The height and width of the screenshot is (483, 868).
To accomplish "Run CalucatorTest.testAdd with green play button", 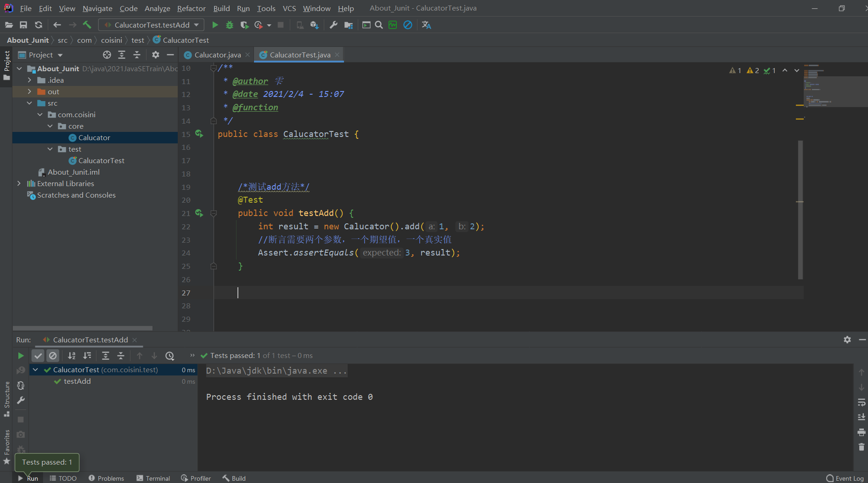I will click(215, 25).
